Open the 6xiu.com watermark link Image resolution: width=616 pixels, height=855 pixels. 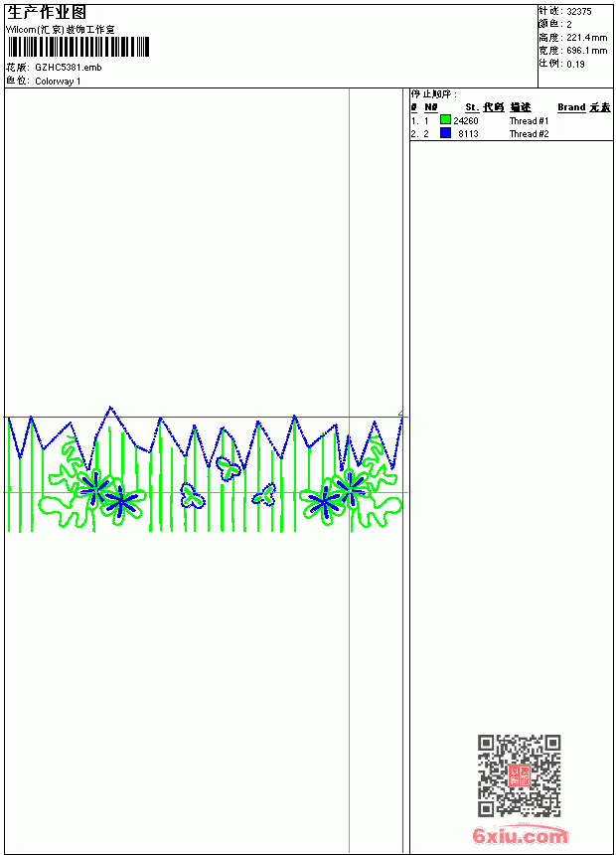[x=520, y=835]
